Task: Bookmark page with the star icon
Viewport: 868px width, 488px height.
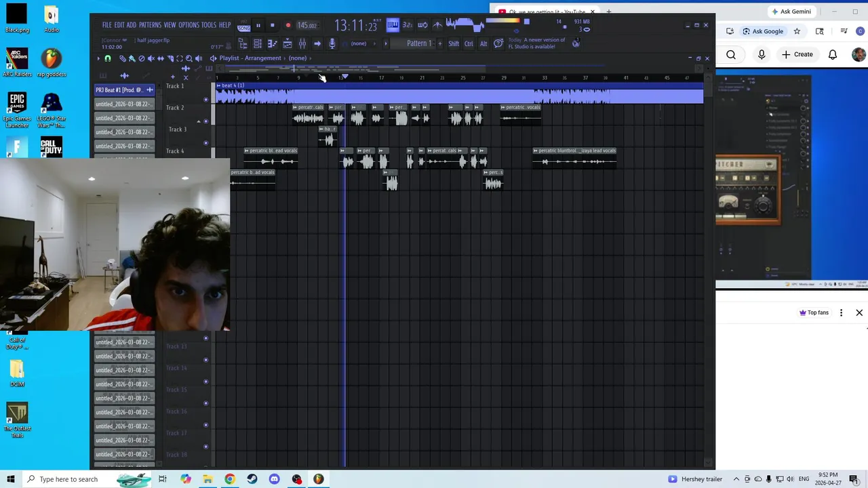Action: pyautogui.click(x=797, y=31)
